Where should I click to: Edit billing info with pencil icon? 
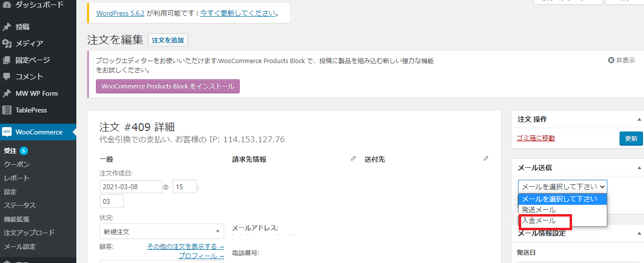[353, 159]
